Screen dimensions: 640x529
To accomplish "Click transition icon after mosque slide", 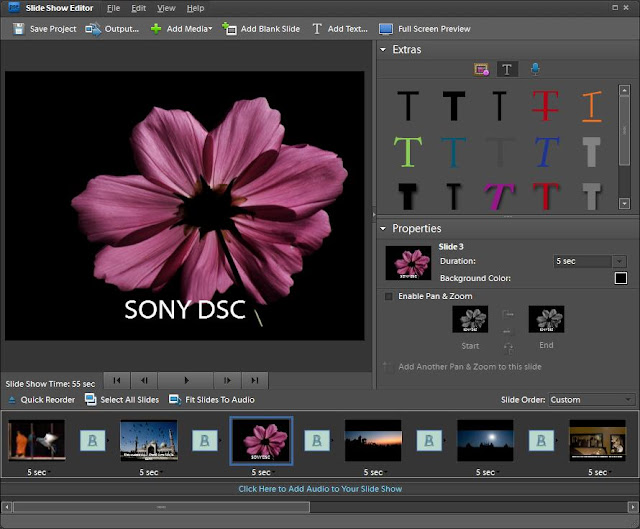I will [x=205, y=440].
